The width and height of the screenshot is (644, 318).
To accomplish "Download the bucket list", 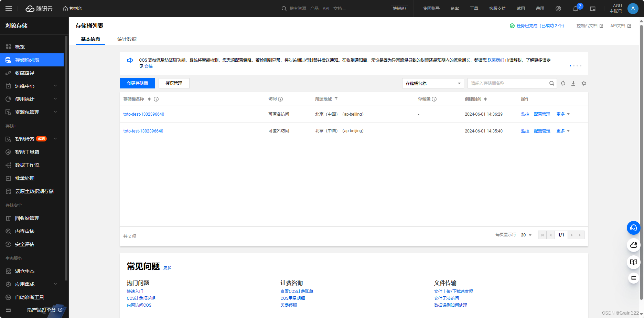I will pos(573,83).
